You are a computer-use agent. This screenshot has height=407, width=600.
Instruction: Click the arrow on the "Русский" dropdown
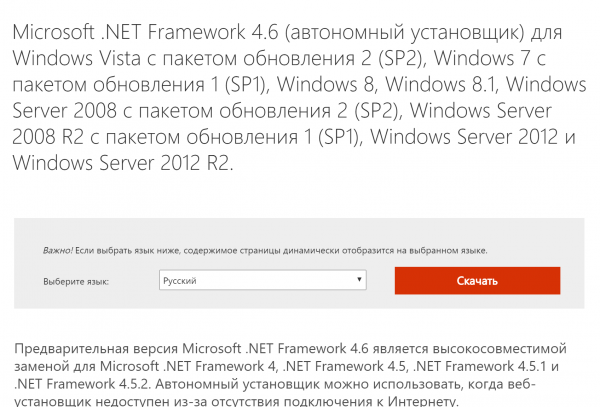(359, 281)
